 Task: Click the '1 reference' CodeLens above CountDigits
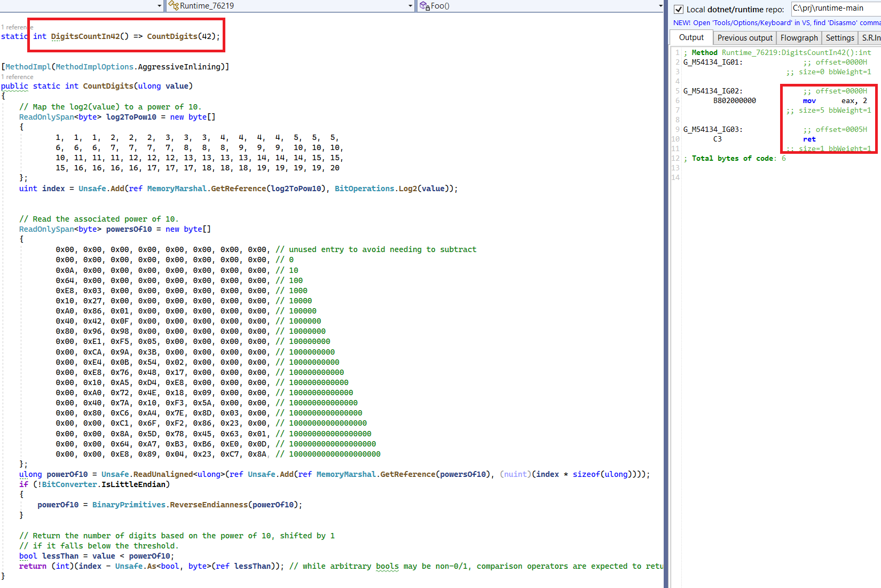point(17,77)
